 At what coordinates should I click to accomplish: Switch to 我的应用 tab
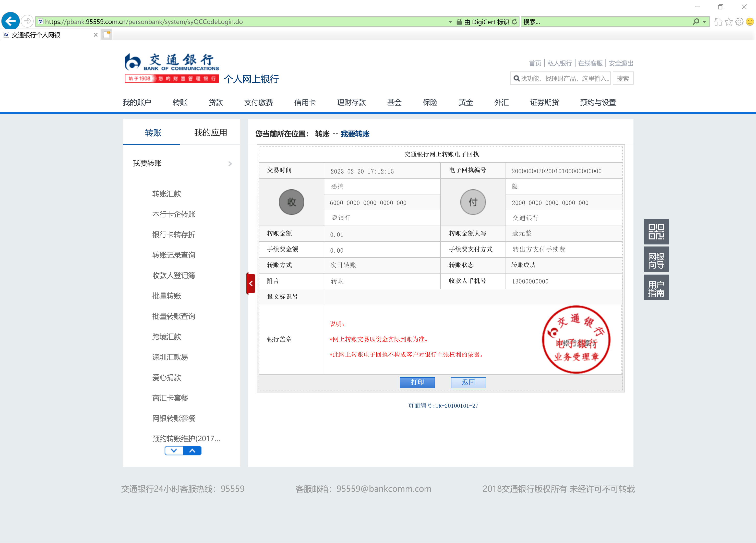tap(210, 133)
